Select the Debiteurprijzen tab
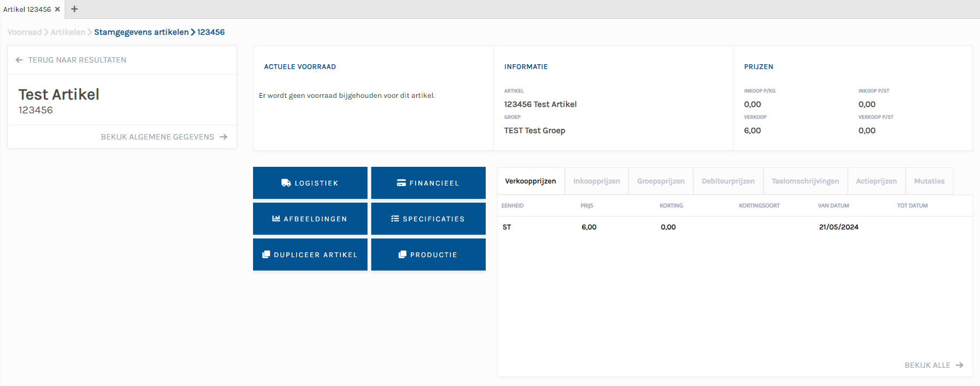 [x=728, y=181]
